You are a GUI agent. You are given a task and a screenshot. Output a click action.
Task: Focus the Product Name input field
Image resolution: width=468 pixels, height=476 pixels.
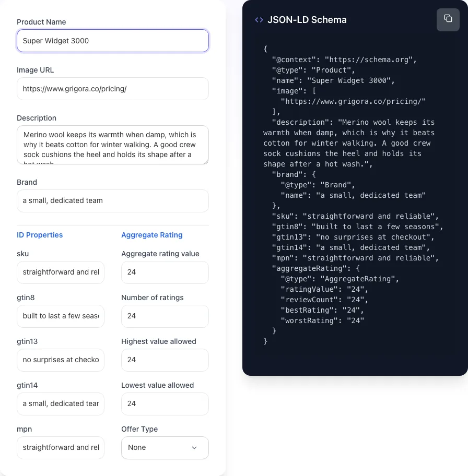point(113,41)
